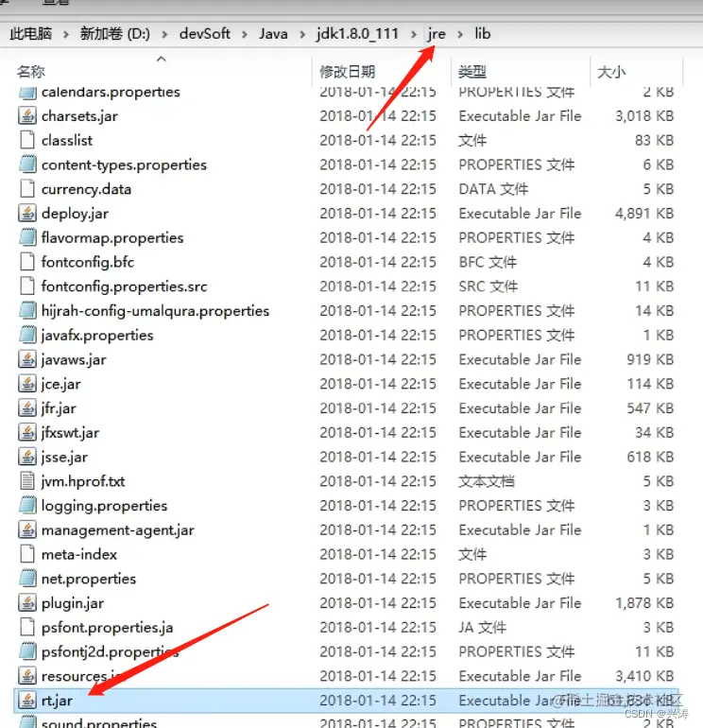703x728 pixels.
Task: Click the BFC 文件 type cell
Action: [488, 262]
